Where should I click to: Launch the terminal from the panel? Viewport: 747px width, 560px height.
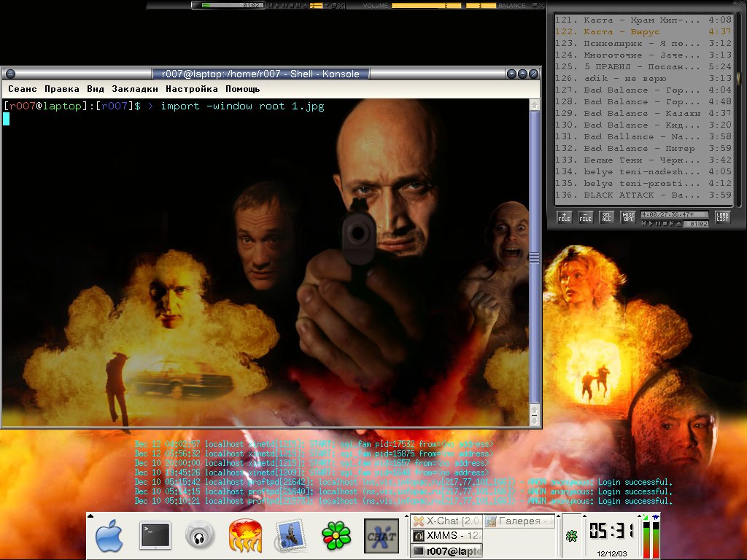tap(155, 537)
